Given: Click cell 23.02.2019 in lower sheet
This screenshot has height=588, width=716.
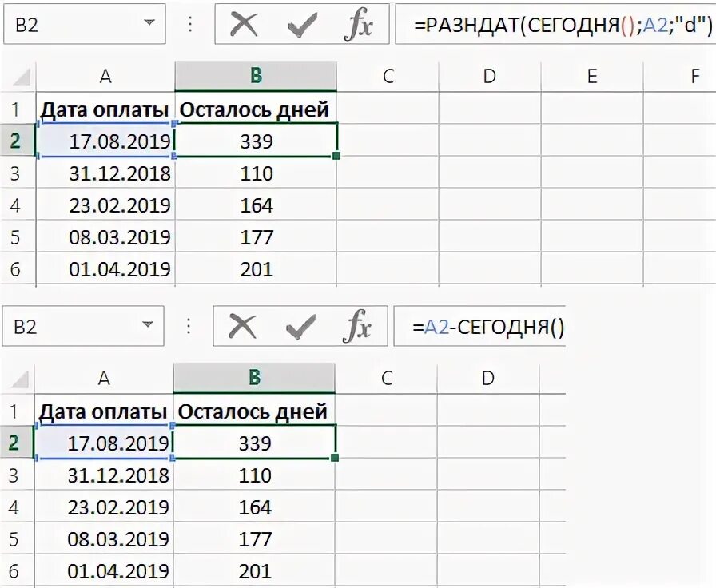Looking at the screenshot, I should 104,507.
